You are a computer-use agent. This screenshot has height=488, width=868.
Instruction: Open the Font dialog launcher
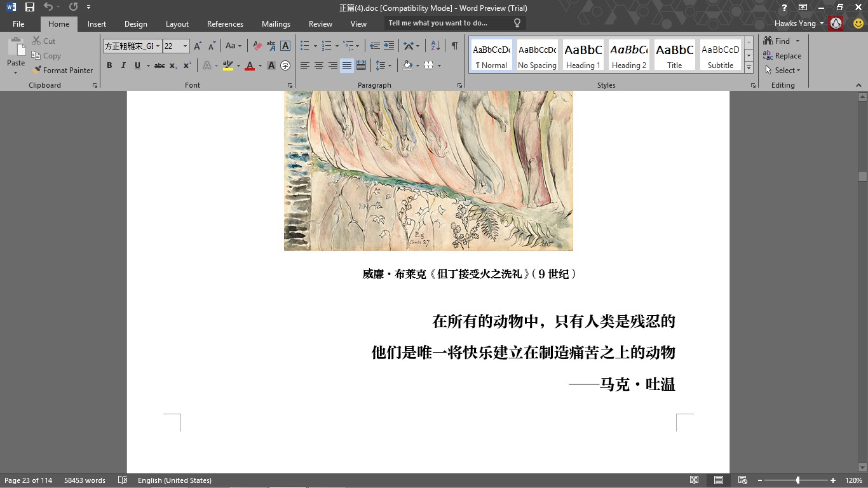[290, 85]
